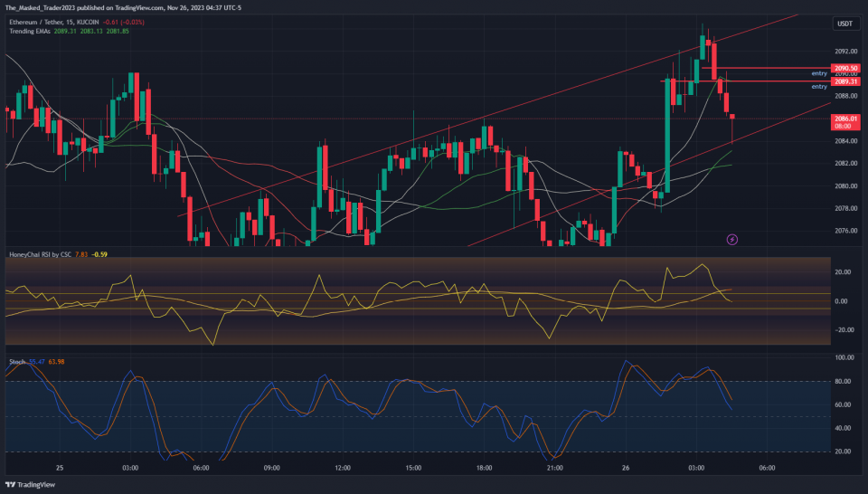Click the current price 2086.01 label
Image resolution: width=868 pixels, height=494 pixels.
coord(845,119)
